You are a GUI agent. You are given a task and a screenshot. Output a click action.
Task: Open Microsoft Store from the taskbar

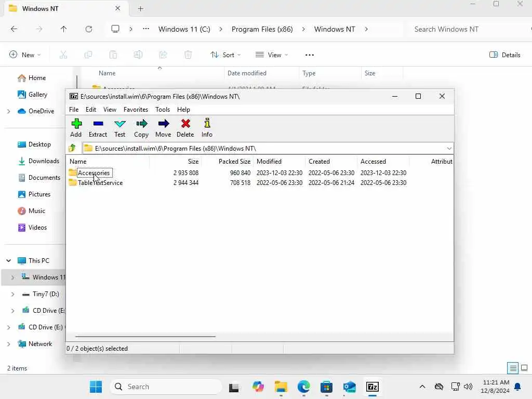[326, 387]
